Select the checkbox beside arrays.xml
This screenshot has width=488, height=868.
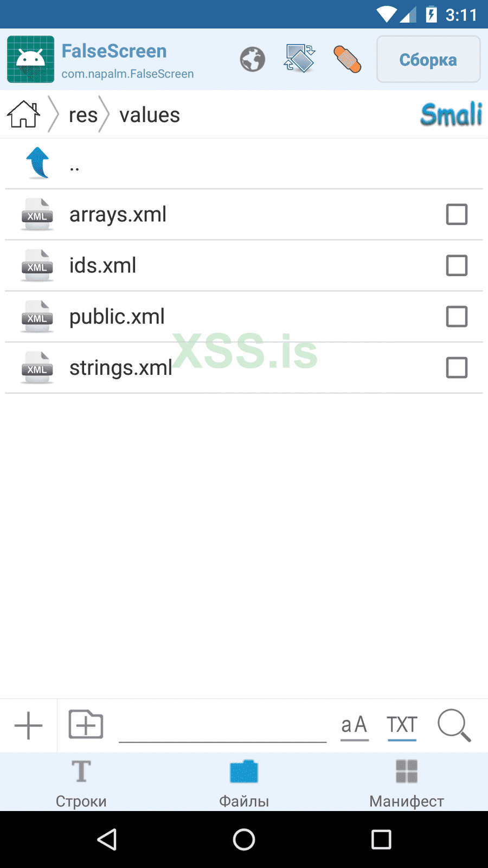point(457,214)
